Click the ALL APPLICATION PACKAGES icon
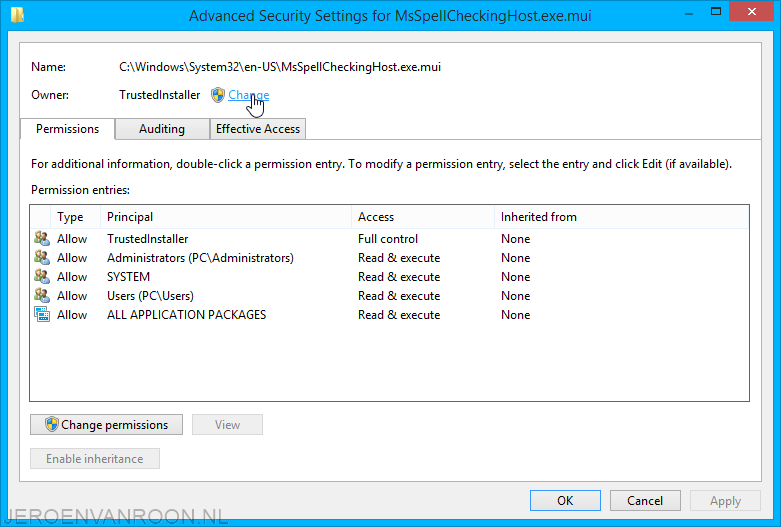This screenshot has height=527, width=781. (x=42, y=314)
